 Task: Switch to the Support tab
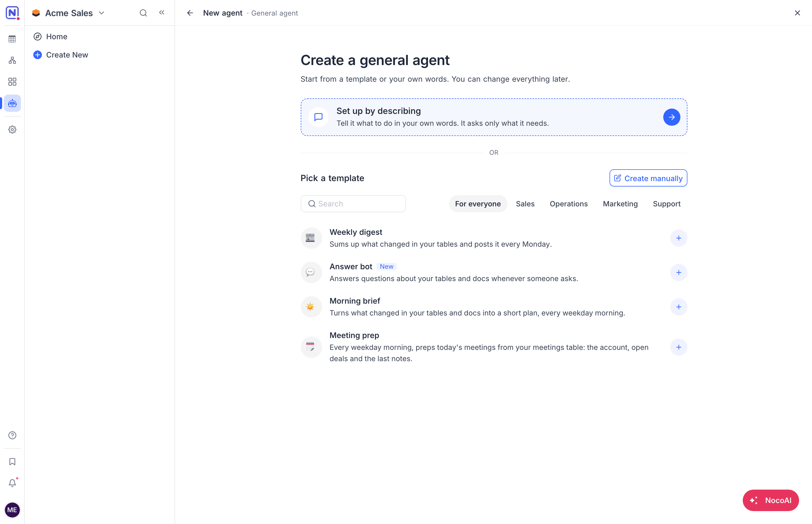click(666, 204)
